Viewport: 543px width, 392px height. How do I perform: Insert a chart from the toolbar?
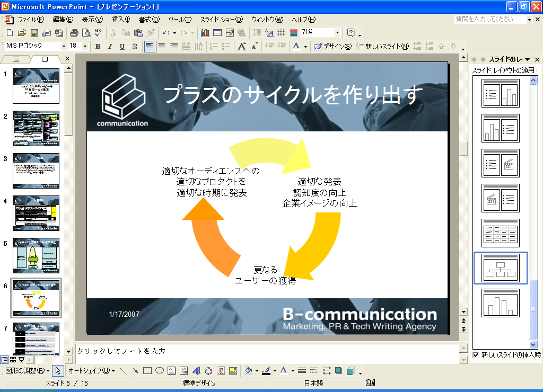(205, 33)
